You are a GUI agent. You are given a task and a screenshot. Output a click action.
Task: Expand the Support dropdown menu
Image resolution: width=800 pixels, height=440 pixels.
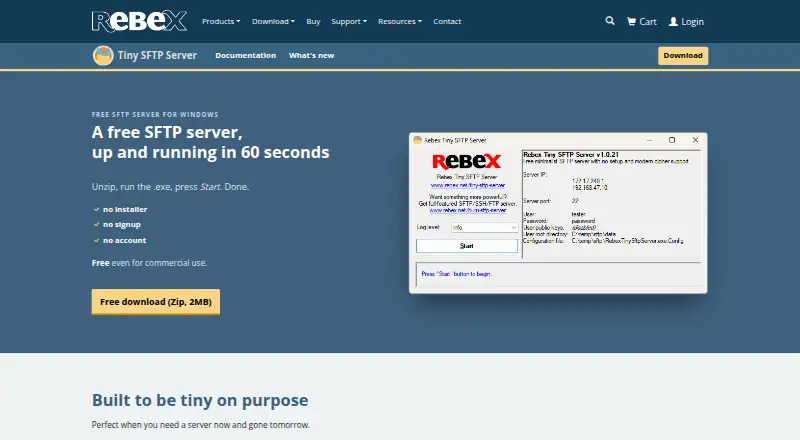click(349, 21)
